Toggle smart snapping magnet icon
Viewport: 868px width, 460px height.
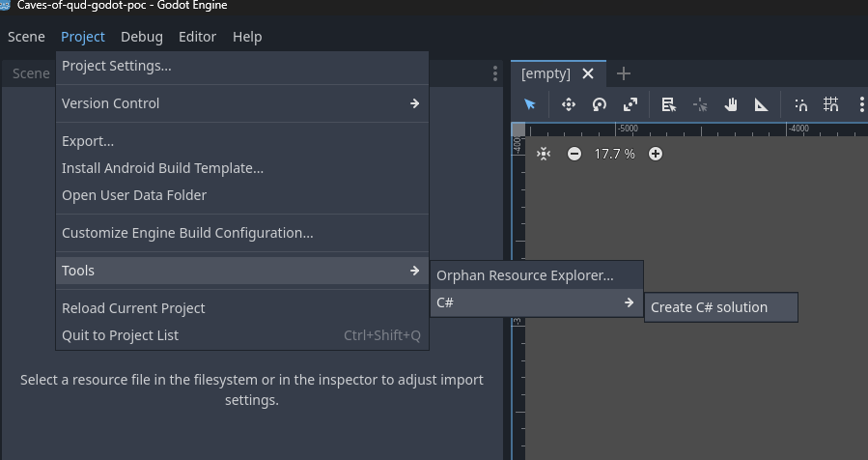pos(800,104)
